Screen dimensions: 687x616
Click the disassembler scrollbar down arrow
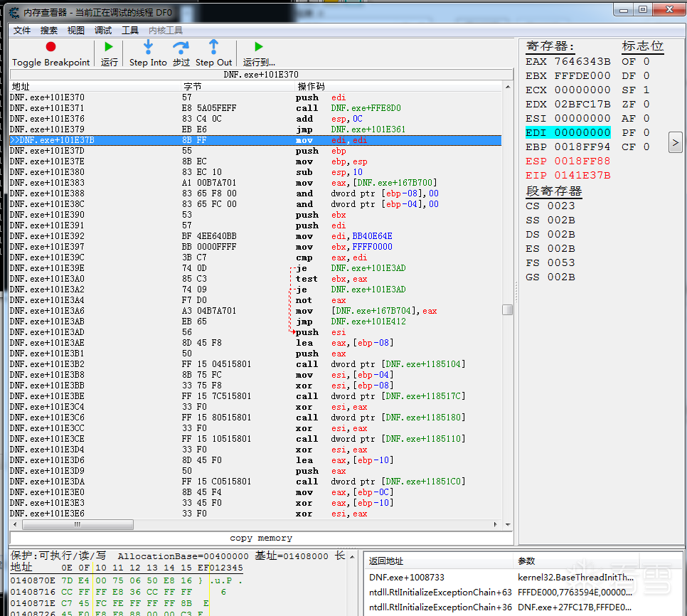click(508, 524)
